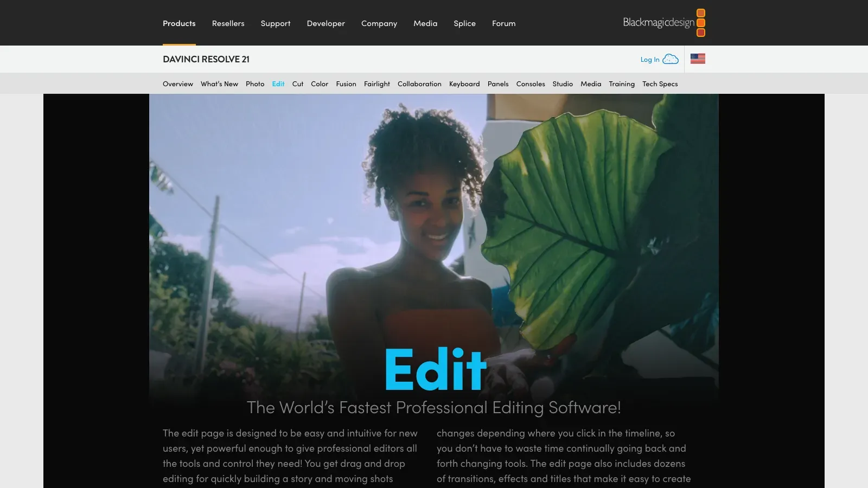Click the large blue Edit heading
Screen dimensions: 868x488
coord(436,369)
